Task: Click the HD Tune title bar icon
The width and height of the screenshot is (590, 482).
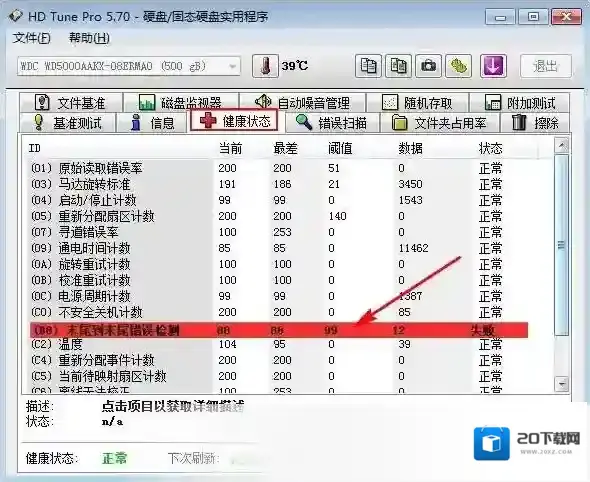Action: (16, 16)
